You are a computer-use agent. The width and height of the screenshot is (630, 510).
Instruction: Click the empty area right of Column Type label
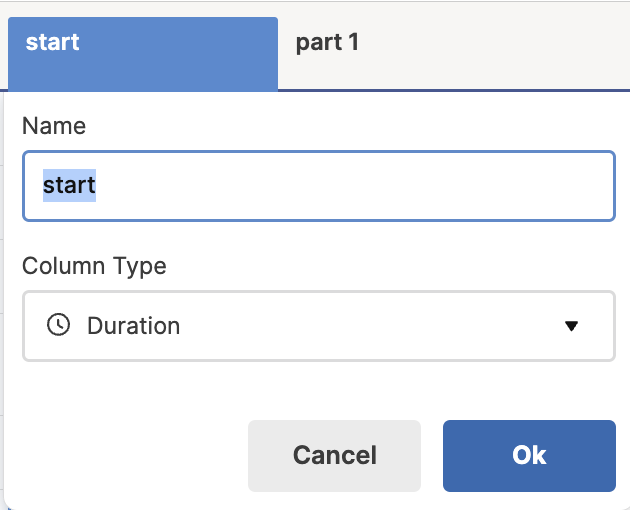[400, 266]
